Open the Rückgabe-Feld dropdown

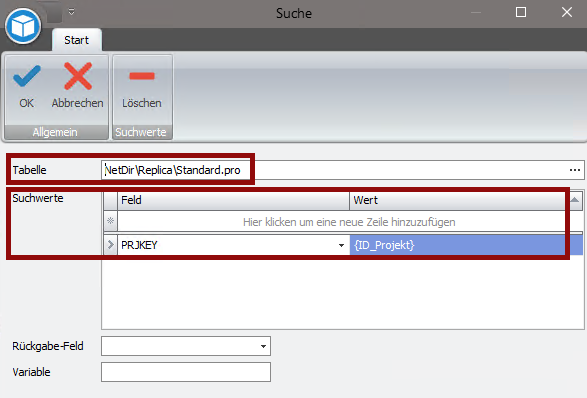pyautogui.click(x=264, y=346)
